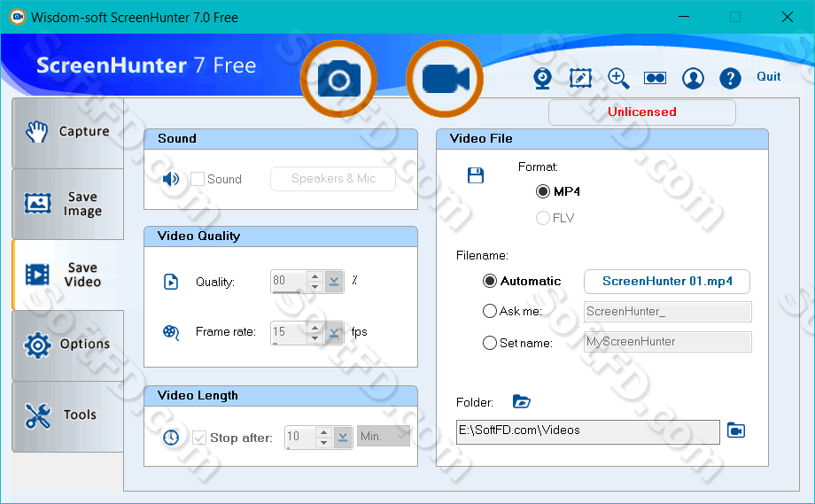Click the Quality value field showing 80

pos(289,281)
